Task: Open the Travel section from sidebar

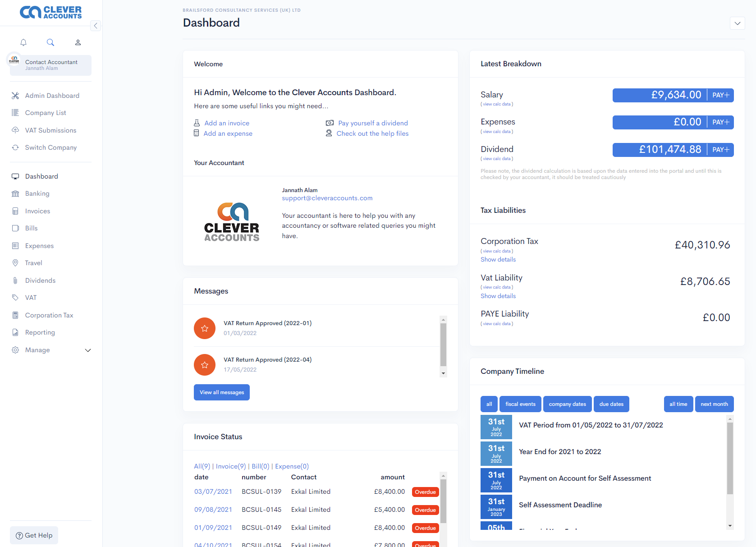Action: pyautogui.click(x=32, y=262)
